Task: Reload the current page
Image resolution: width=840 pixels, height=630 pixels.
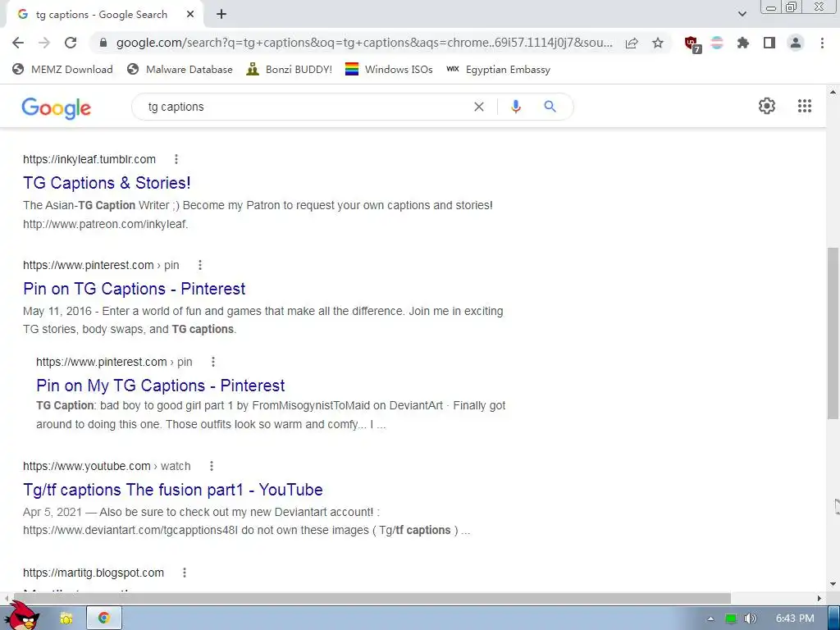Action: 71,43
